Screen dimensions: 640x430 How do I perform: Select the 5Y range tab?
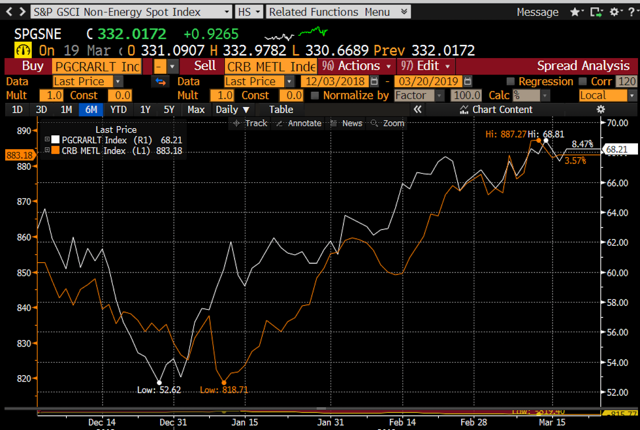[169, 109]
